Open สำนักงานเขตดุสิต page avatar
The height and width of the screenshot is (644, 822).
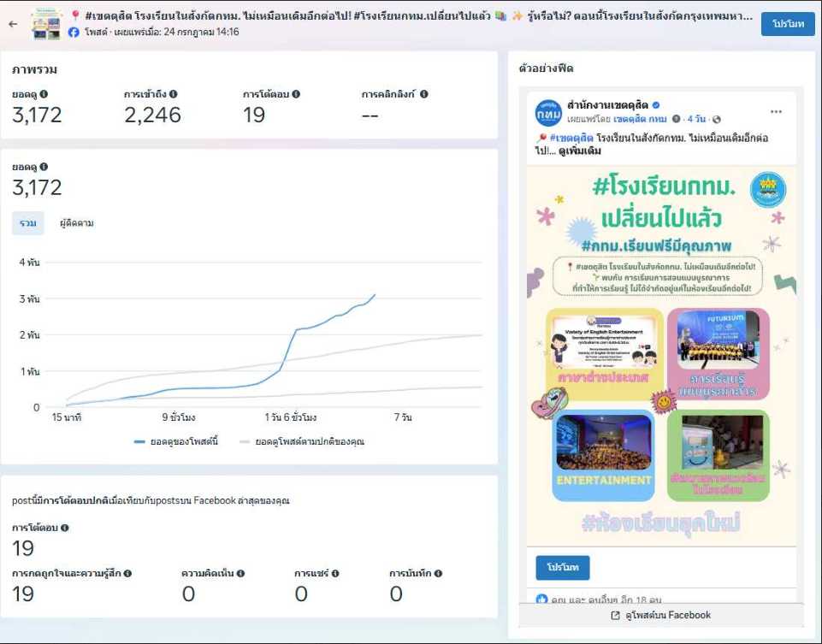(x=548, y=112)
